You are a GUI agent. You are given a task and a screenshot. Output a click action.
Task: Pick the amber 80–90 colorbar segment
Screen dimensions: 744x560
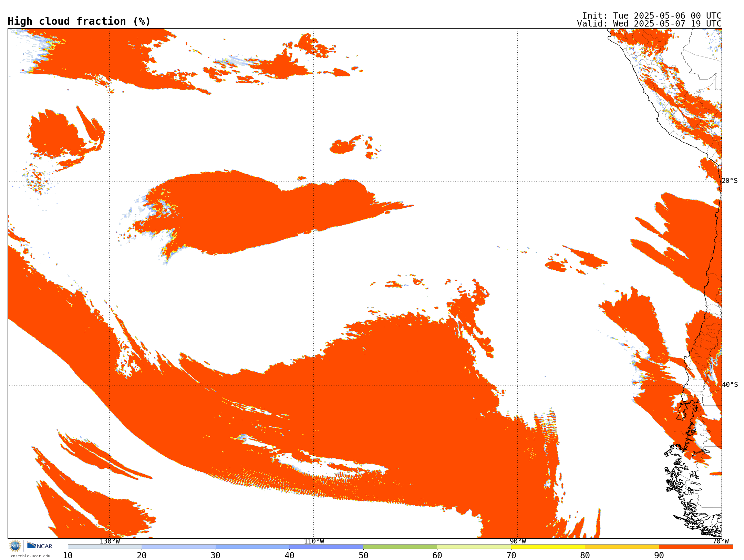[622, 547]
